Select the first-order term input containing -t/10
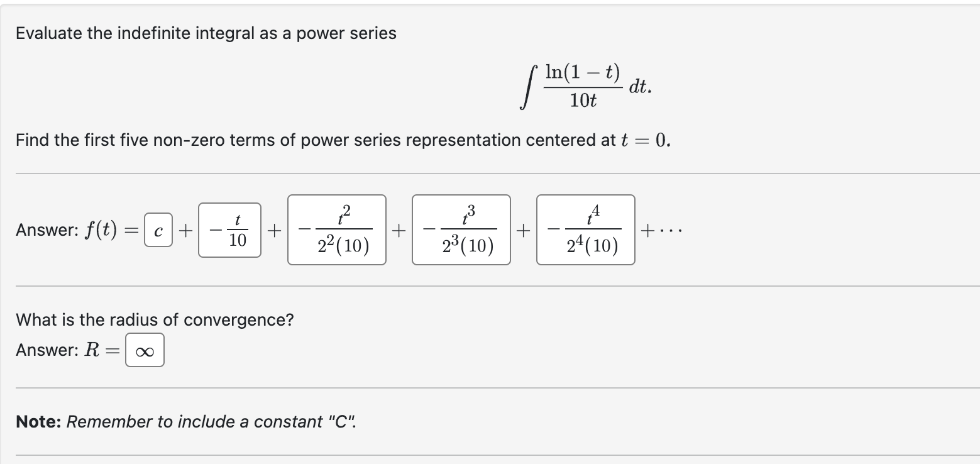The width and height of the screenshot is (980, 464). pos(229,229)
